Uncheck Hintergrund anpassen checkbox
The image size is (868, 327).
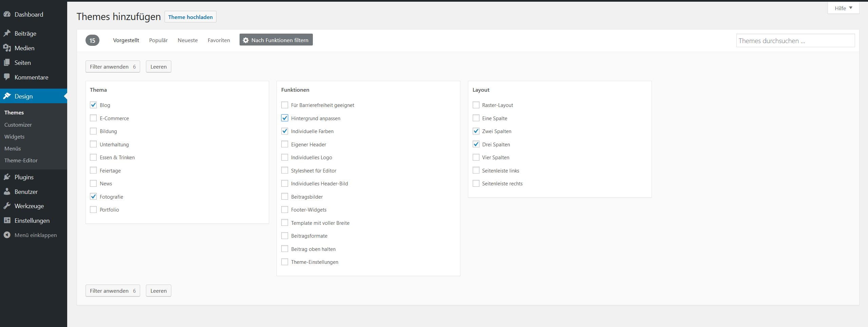pos(285,118)
